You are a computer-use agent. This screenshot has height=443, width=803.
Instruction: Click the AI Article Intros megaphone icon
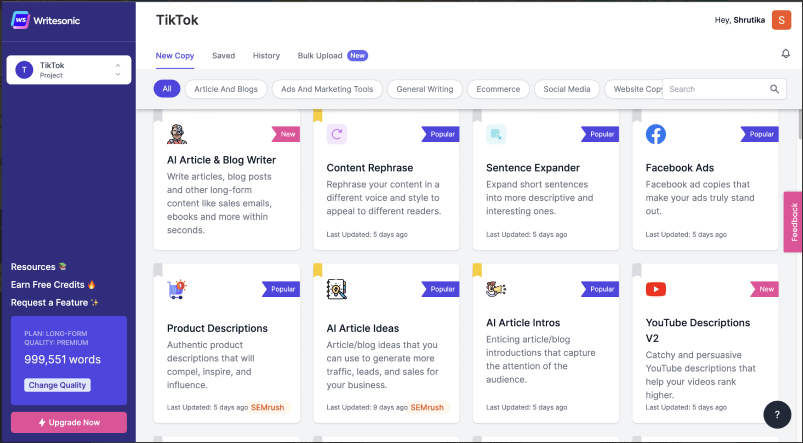pos(496,289)
